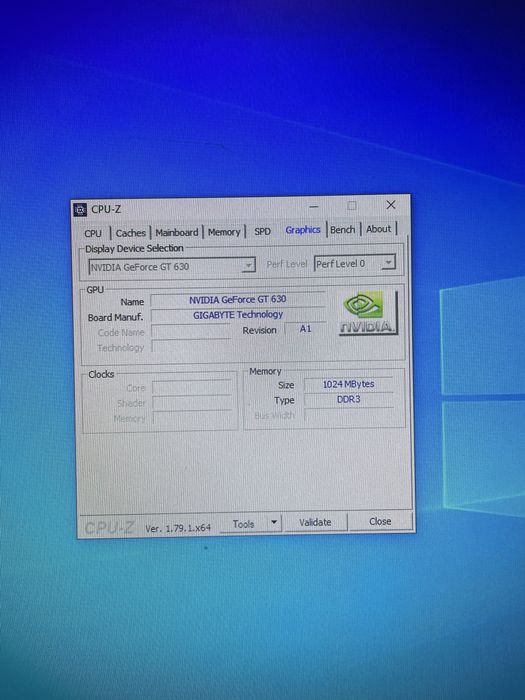Screen dimensions: 525x700
Task: Click the Code Name empty field
Action: (191, 332)
